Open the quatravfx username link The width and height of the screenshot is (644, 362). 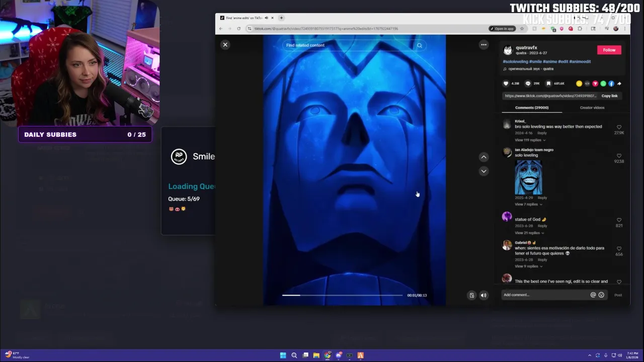(x=526, y=48)
